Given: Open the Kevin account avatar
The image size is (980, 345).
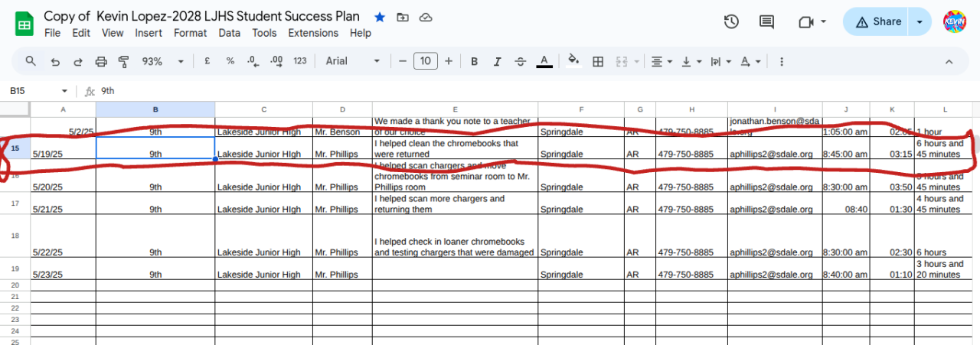Looking at the screenshot, I should [x=955, y=22].
